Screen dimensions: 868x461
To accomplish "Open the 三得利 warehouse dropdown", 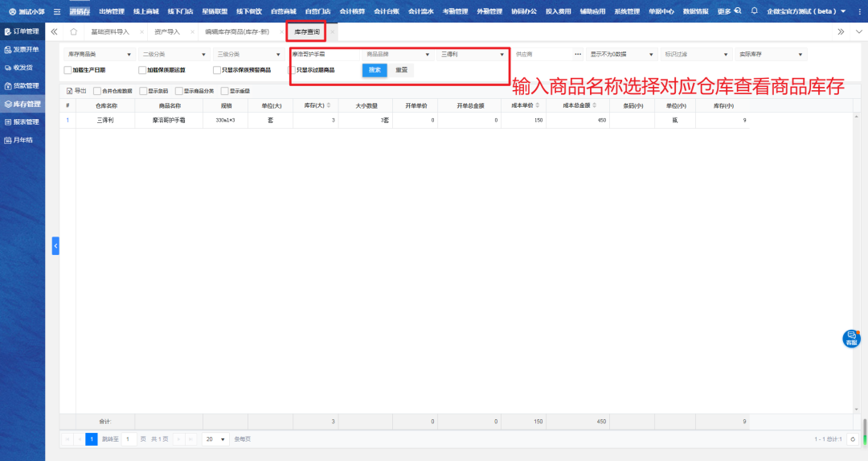I will coord(473,54).
